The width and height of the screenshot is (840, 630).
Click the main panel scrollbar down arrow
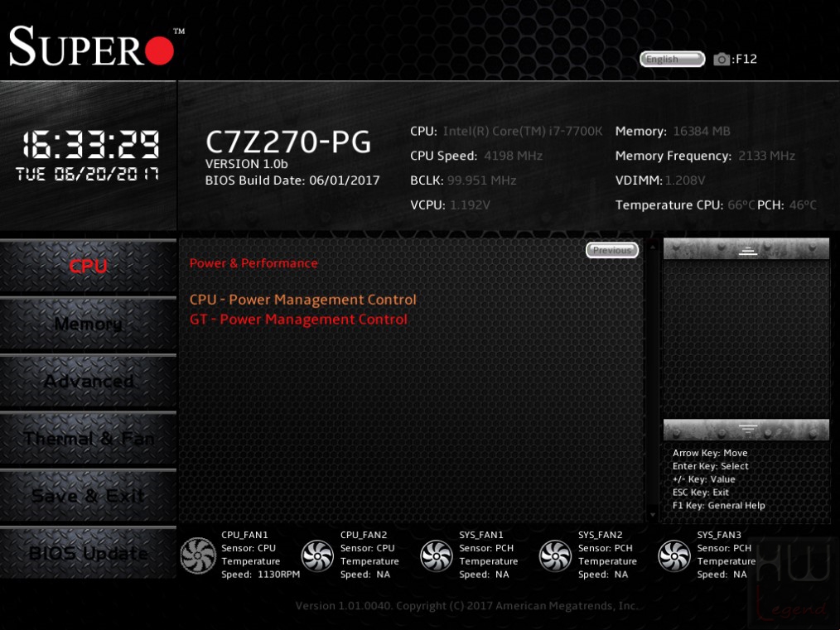coord(653,515)
